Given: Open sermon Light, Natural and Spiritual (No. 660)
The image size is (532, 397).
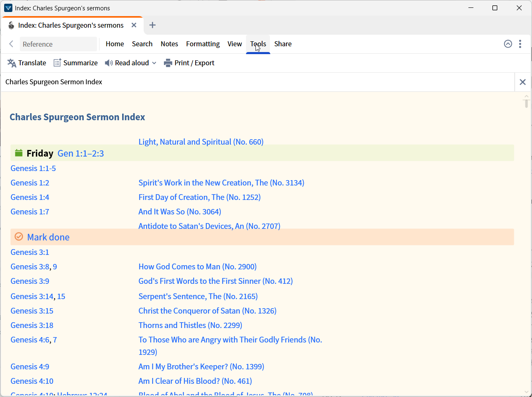Looking at the screenshot, I should pos(201,142).
